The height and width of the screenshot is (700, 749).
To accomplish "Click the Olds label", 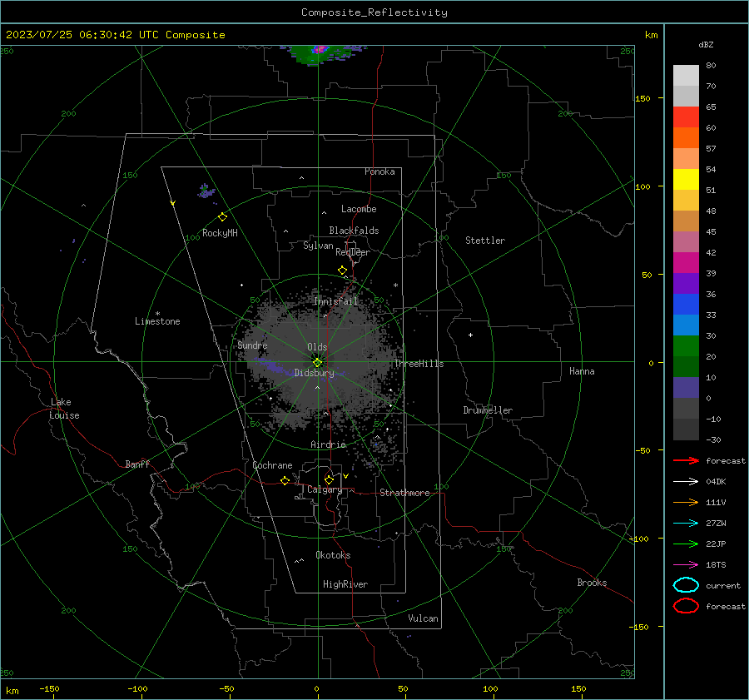I will (x=317, y=347).
